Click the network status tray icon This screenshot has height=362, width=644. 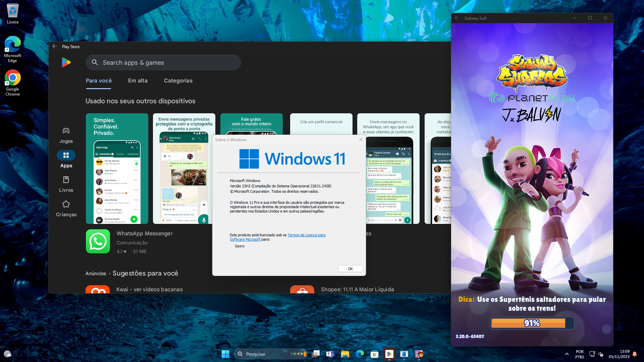tap(592, 354)
